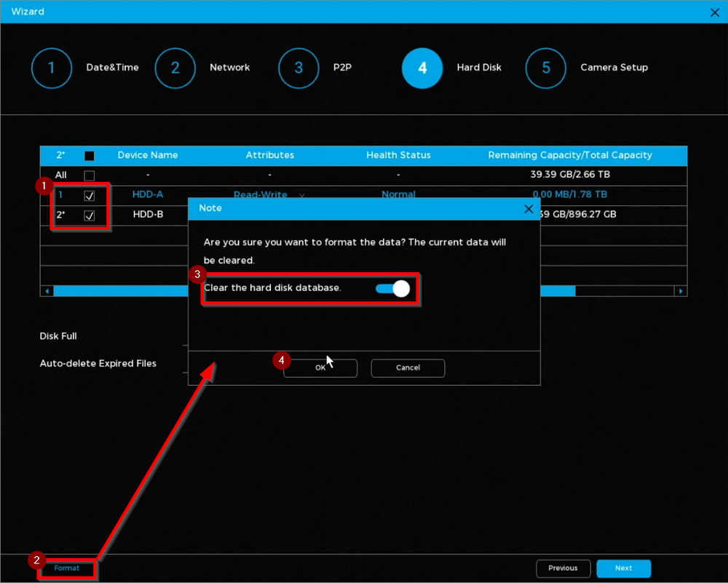Viewport: 728px width, 583px height.
Task: Click the Format button
Action: point(67,568)
